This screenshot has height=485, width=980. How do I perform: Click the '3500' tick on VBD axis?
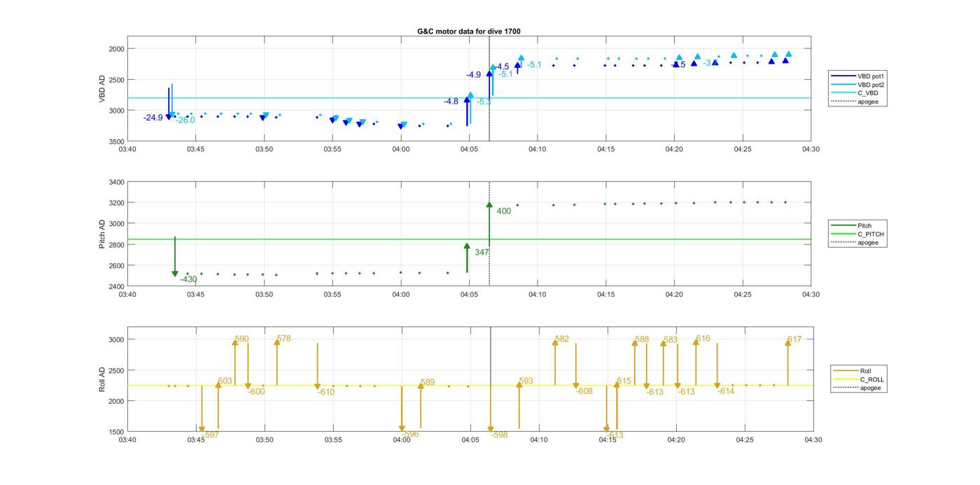(x=115, y=141)
